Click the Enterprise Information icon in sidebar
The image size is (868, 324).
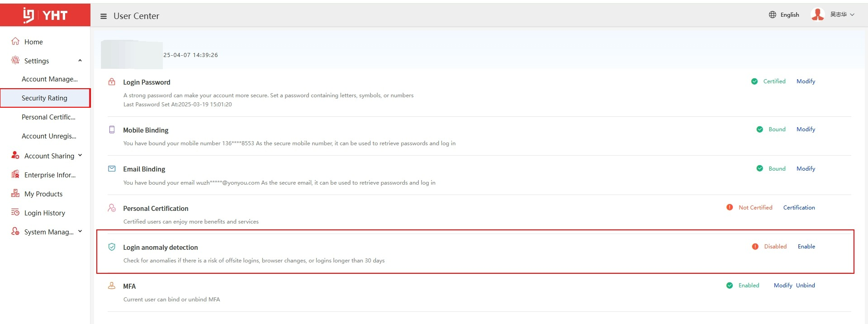(15, 175)
